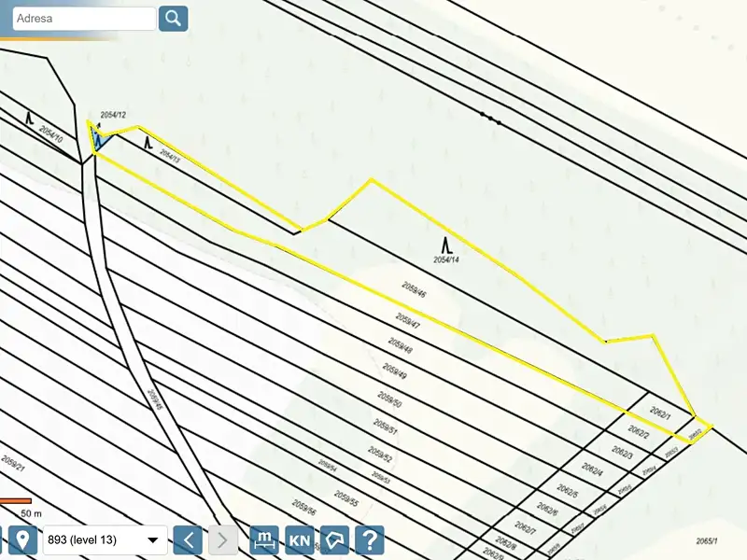Open the location pin marker tool
The width and height of the screenshot is (747, 560).
[21, 540]
